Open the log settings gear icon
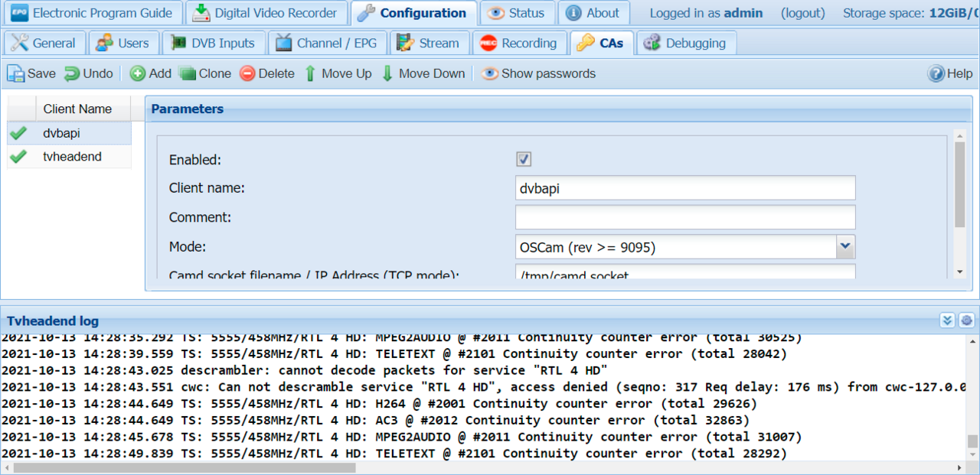Image resolution: width=980 pixels, height=475 pixels. coord(966,320)
